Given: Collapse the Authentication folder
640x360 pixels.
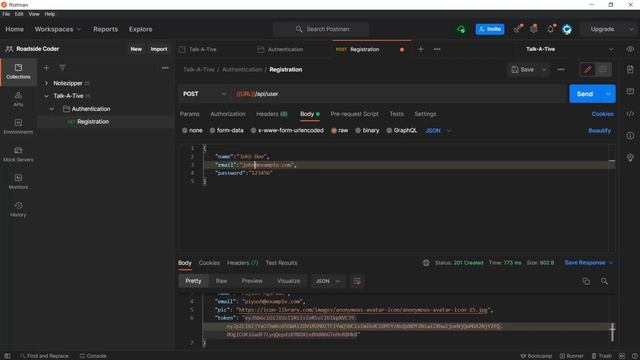Looking at the screenshot, I should [52, 109].
